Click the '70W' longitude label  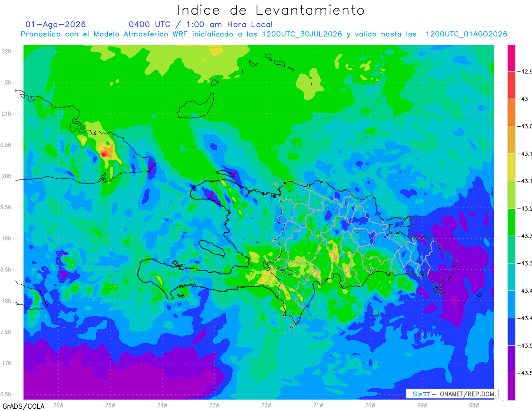tap(370, 405)
